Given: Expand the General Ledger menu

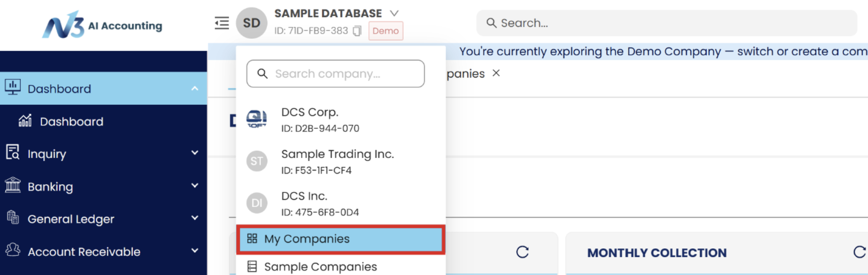Looking at the screenshot, I should click(195, 218).
